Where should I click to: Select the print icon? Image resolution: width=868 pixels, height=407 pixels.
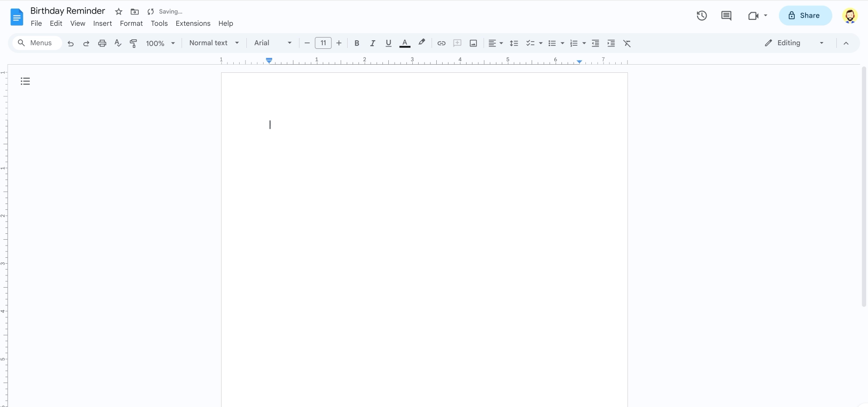tap(102, 43)
